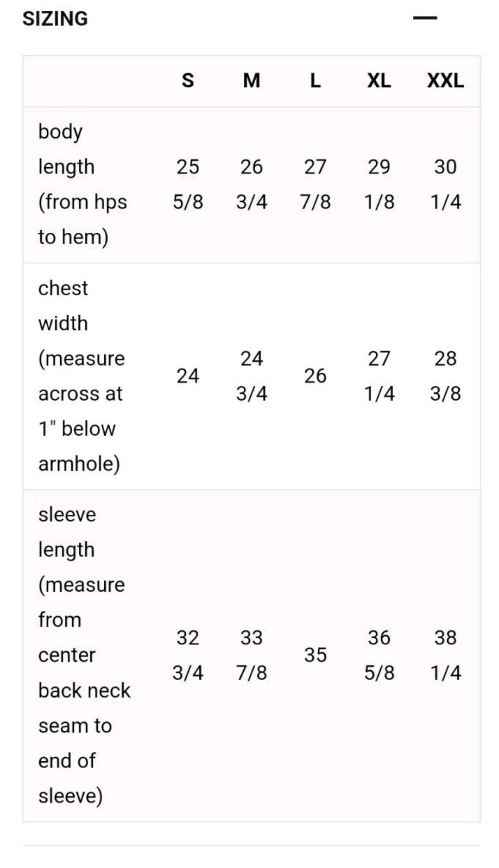This screenshot has height=868, width=499.
Task: Click the chest width row label
Action: point(81,376)
